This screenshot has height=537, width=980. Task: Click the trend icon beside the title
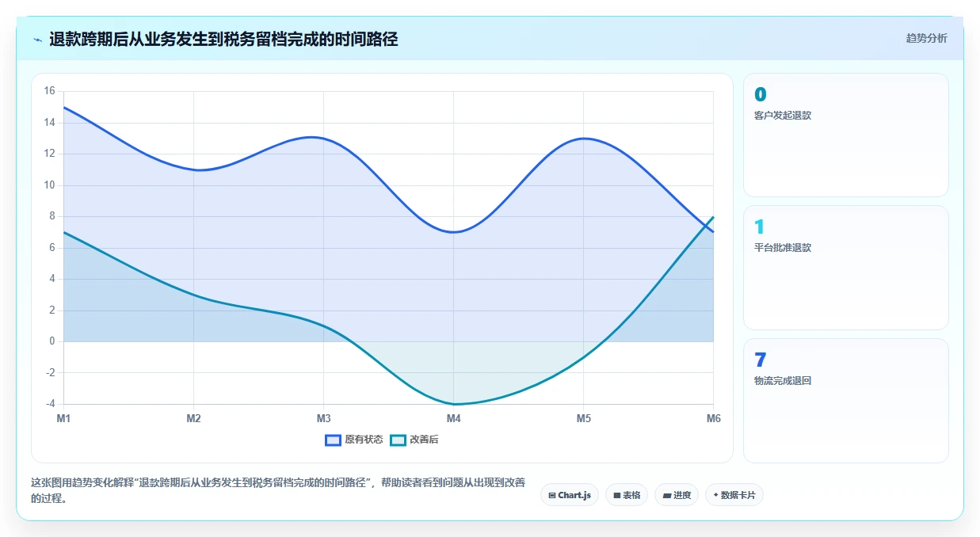(37, 40)
